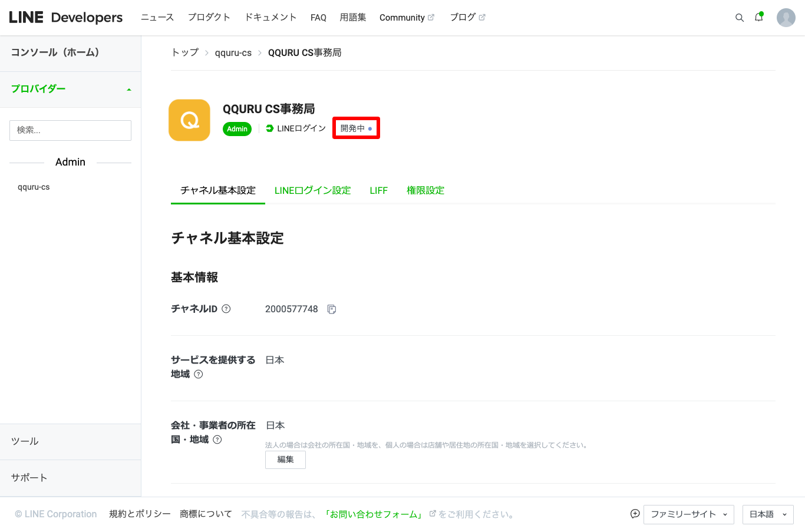Click the QQURU CS channel logo icon
Viewport: 805px width, 532px height.
(x=189, y=120)
